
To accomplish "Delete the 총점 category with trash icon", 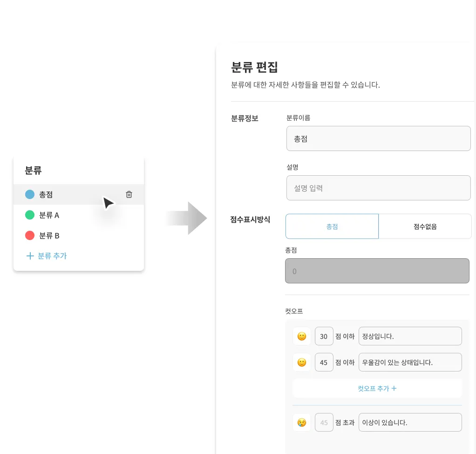I will [129, 194].
